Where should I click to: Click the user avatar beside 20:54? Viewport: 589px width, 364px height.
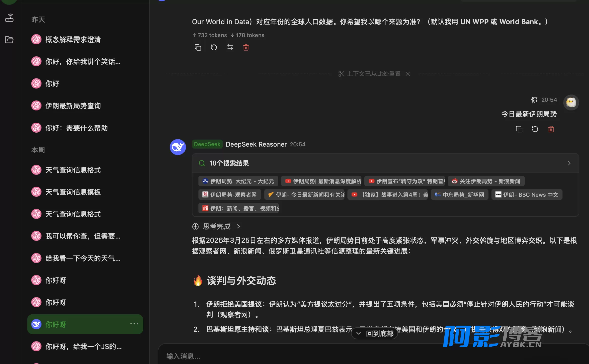click(x=571, y=102)
